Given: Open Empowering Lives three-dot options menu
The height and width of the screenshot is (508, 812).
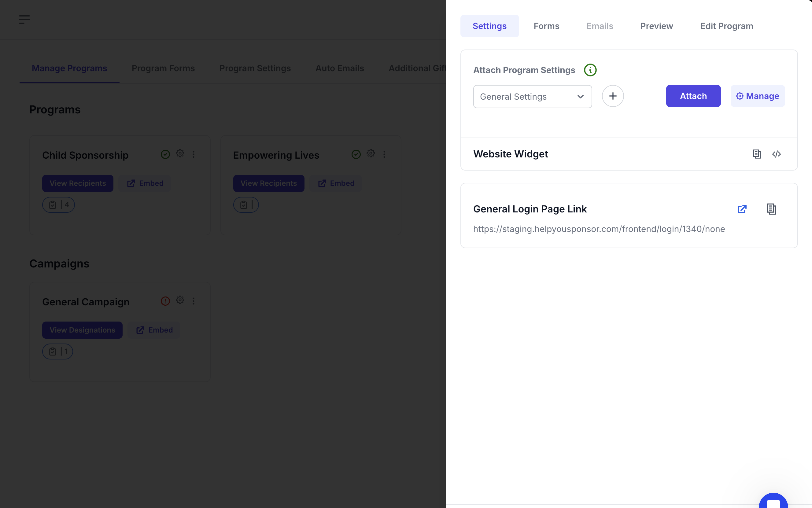Looking at the screenshot, I should pyautogui.click(x=384, y=154).
